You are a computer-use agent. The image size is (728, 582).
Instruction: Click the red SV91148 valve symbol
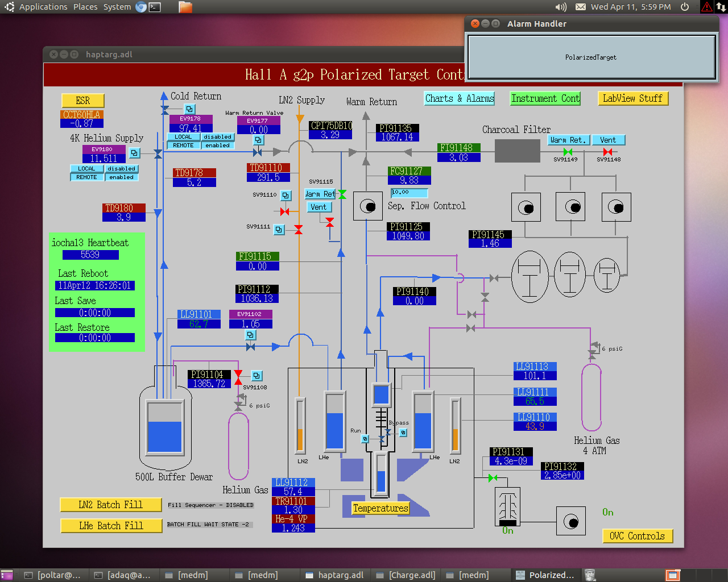pos(607,152)
